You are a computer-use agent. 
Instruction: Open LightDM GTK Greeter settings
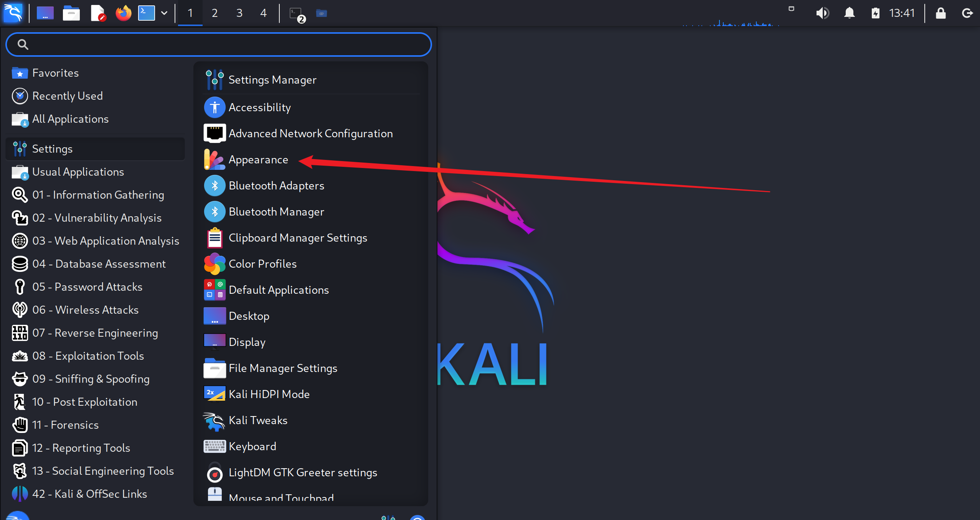(x=311, y=472)
